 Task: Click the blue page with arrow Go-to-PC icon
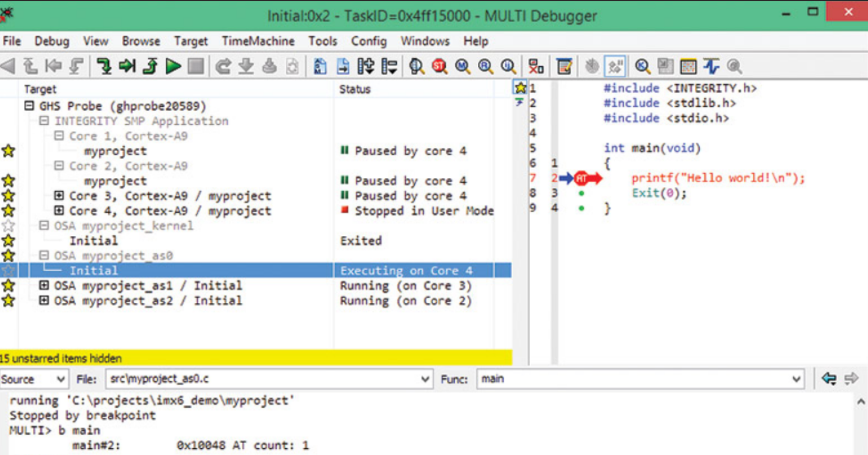click(342, 66)
